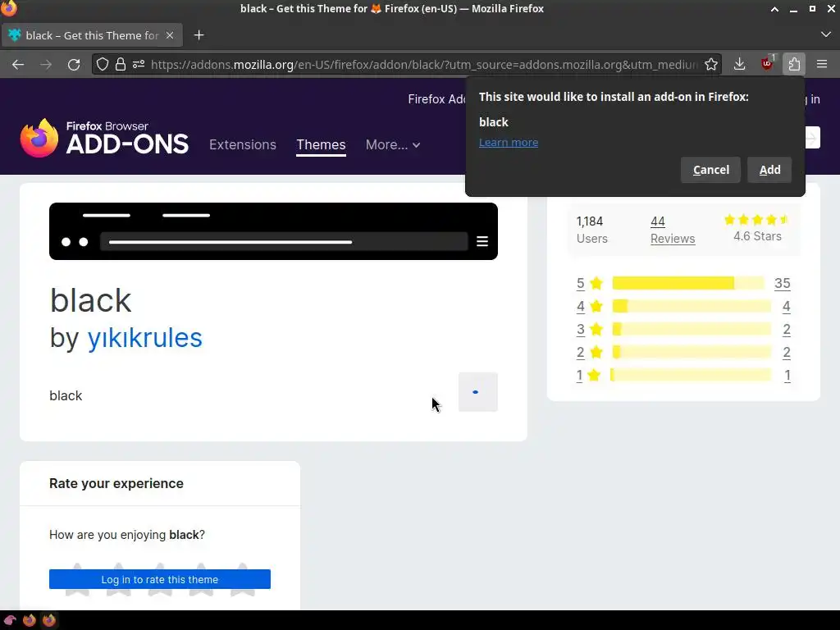The height and width of the screenshot is (630, 840).
Task: Click in the address bar URL
Action: 423,65
